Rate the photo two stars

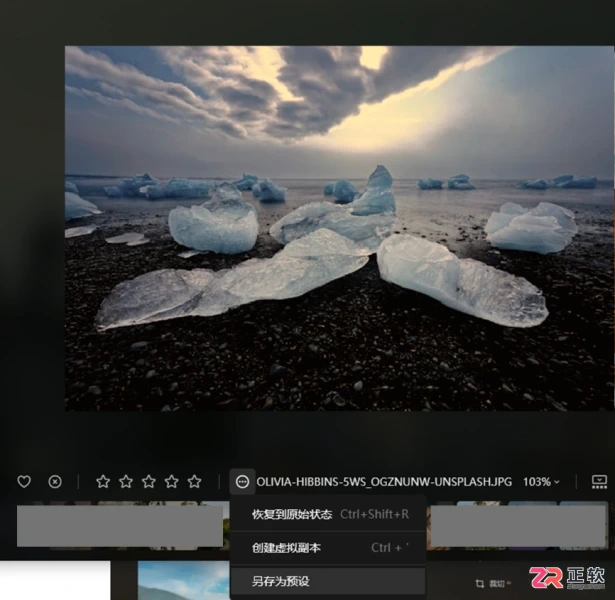126,482
